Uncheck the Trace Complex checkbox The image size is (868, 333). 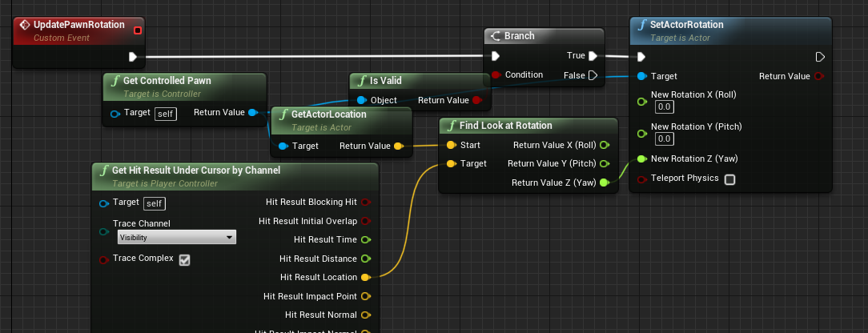click(184, 259)
